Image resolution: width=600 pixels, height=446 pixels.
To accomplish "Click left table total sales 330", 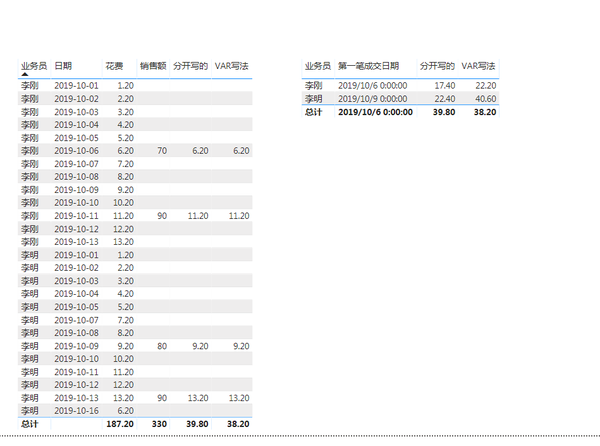I will coord(159,424).
